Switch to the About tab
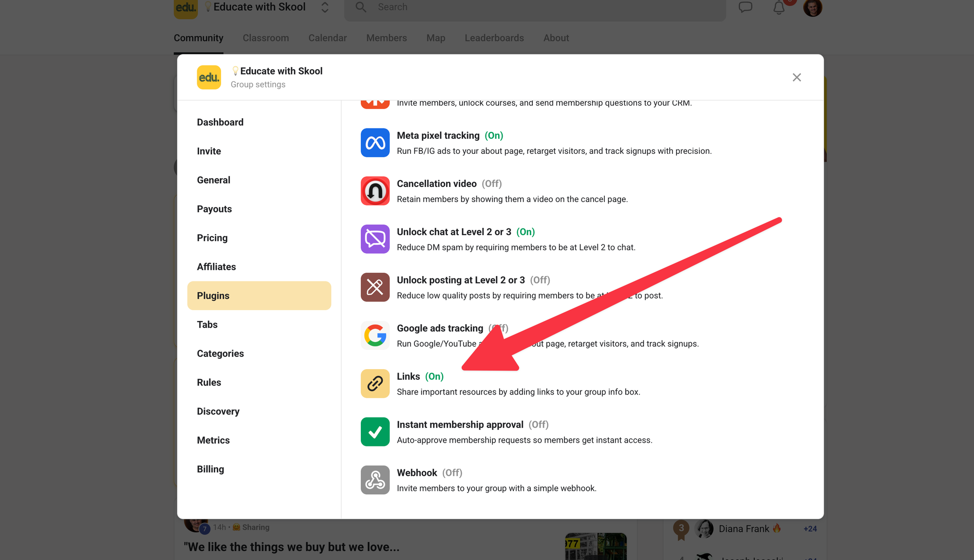Screen dimensions: 974x560 coord(556,38)
